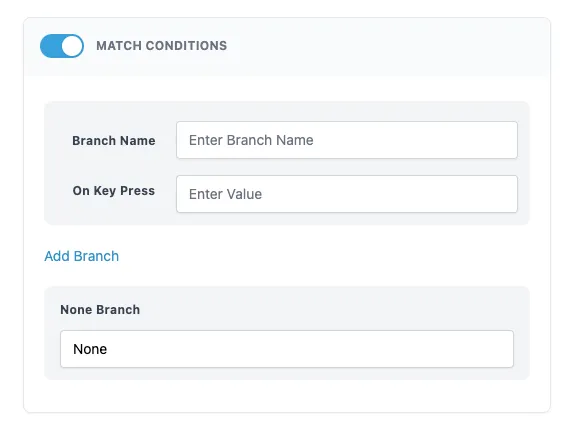Disable match conditions using the blue switch
Screen dimensions: 570x423
(62, 46)
